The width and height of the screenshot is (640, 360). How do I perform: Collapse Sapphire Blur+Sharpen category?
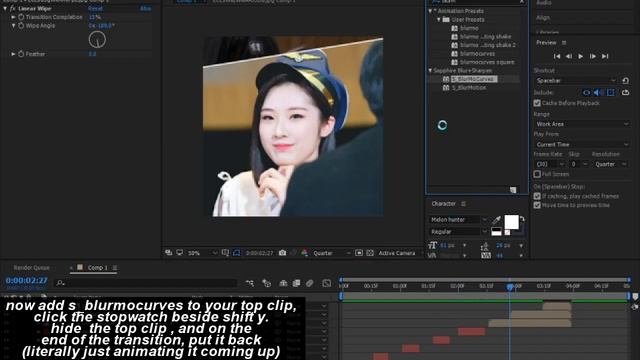coord(430,71)
